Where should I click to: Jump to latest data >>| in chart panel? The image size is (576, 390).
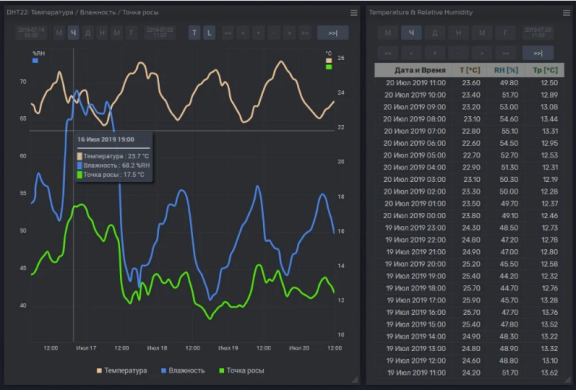click(333, 33)
